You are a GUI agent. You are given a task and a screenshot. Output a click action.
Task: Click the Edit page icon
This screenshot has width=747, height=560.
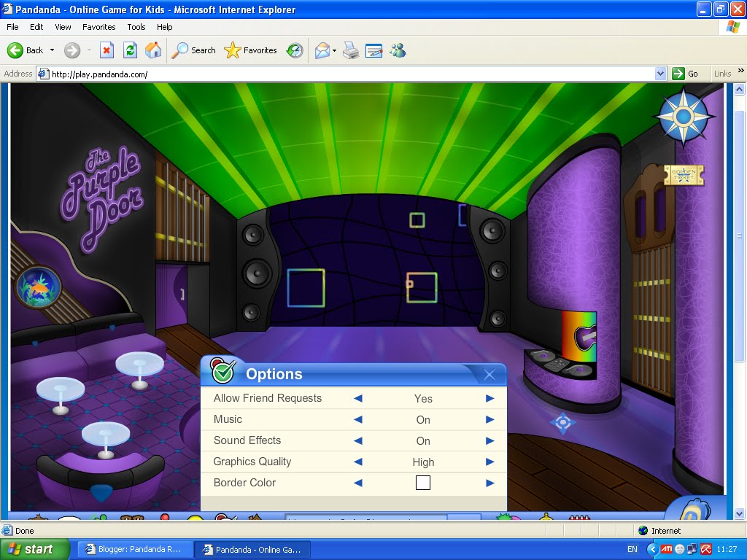tap(374, 50)
